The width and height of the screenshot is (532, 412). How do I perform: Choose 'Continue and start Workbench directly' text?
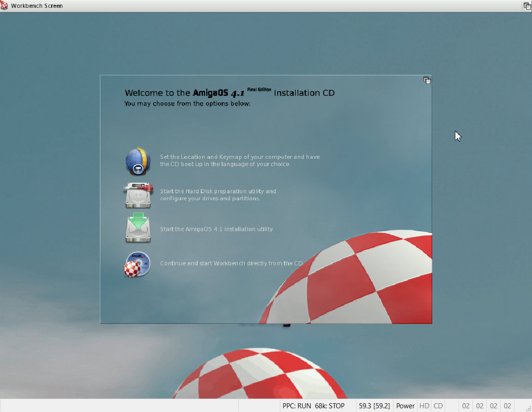(x=231, y=263)
